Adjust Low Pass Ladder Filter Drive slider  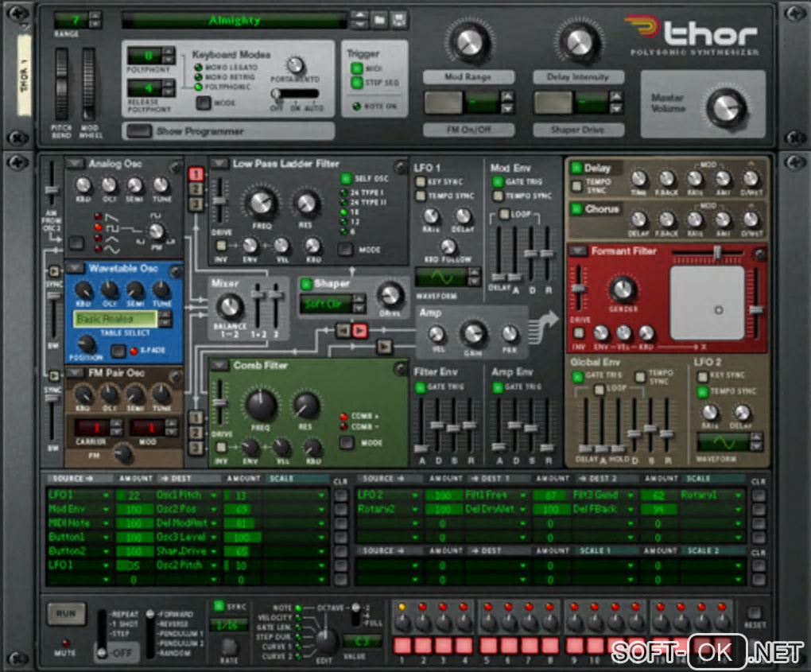pos(219,202)
